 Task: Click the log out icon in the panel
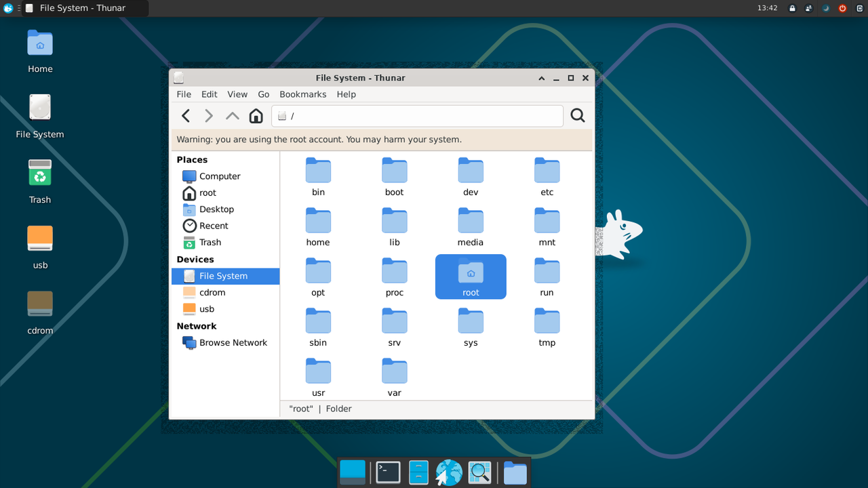point(860,8)
